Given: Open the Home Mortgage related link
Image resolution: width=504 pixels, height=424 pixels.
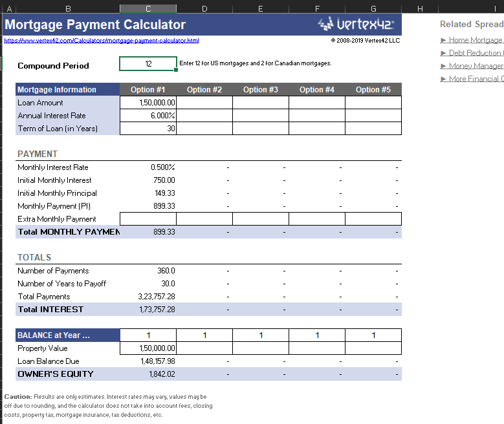Looking at the screenshot, I should pos(472,40).
